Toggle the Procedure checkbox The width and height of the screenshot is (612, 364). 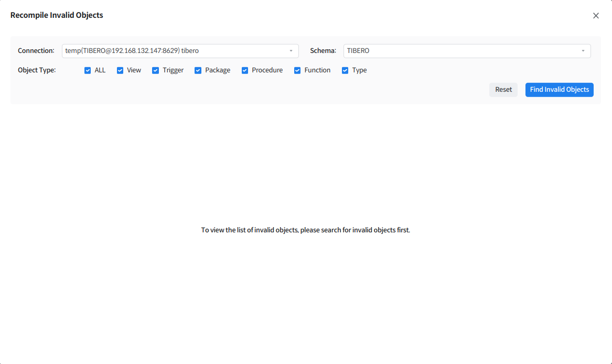[x=245, y=70]
